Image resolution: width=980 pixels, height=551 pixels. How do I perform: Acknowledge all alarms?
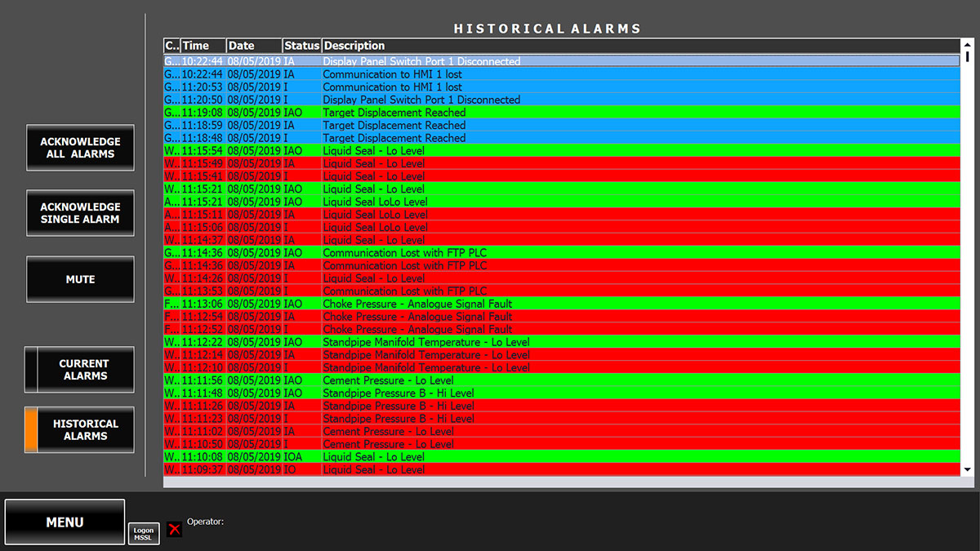(79, 148)
